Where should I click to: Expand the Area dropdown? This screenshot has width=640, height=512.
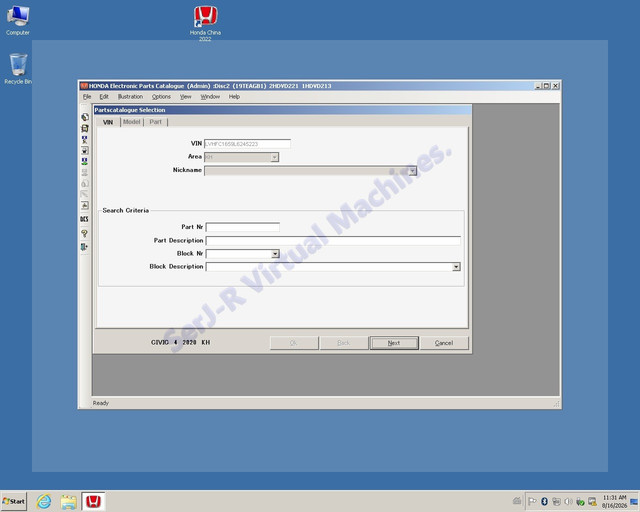[x=274, y=157]
